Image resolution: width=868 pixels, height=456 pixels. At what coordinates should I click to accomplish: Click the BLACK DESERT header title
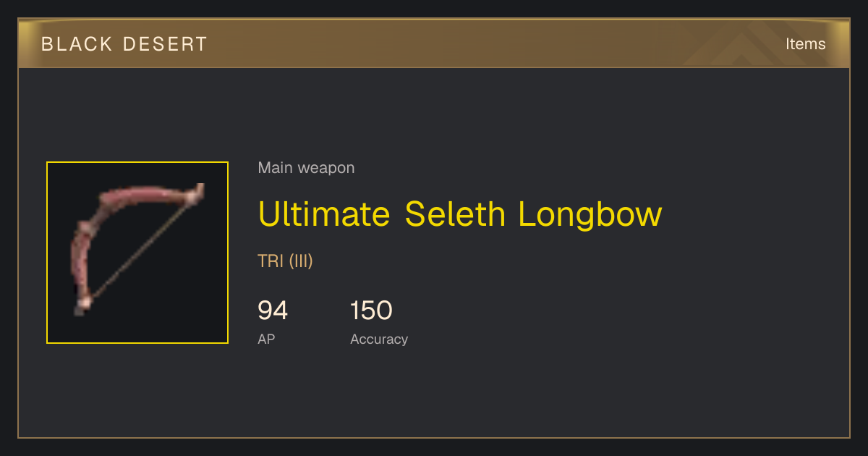click(124, 44)
